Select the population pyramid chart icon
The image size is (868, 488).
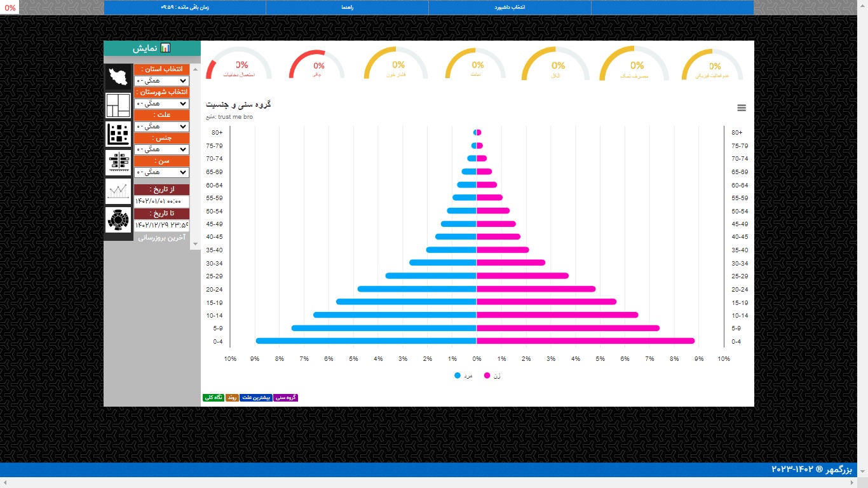tap(118, 163)
